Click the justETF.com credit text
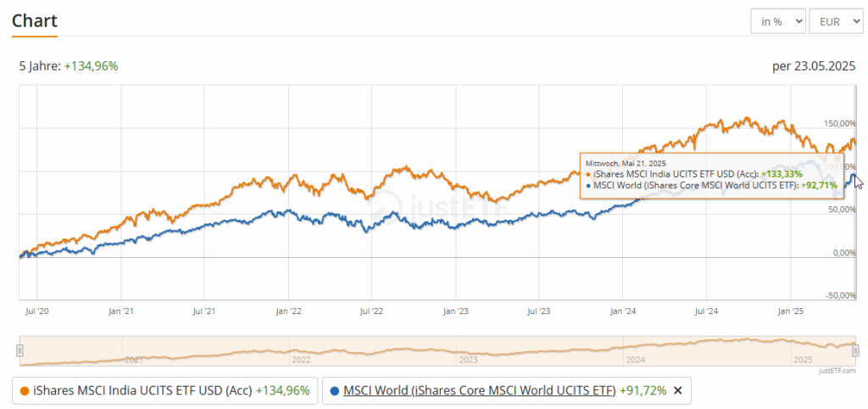868x409 pixels. [x=837, y=371]
